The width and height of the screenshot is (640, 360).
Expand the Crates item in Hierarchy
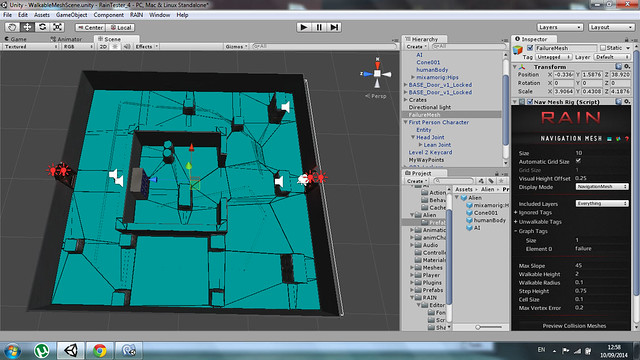click(x=405, y=100)
